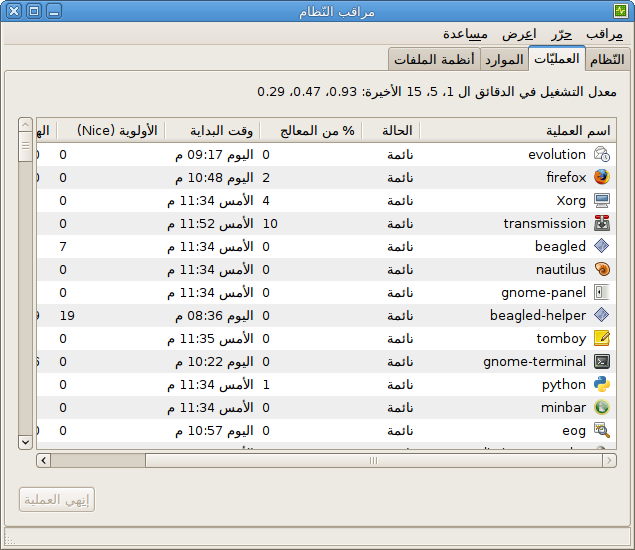Click the python process icon

(x=602, y=384)
